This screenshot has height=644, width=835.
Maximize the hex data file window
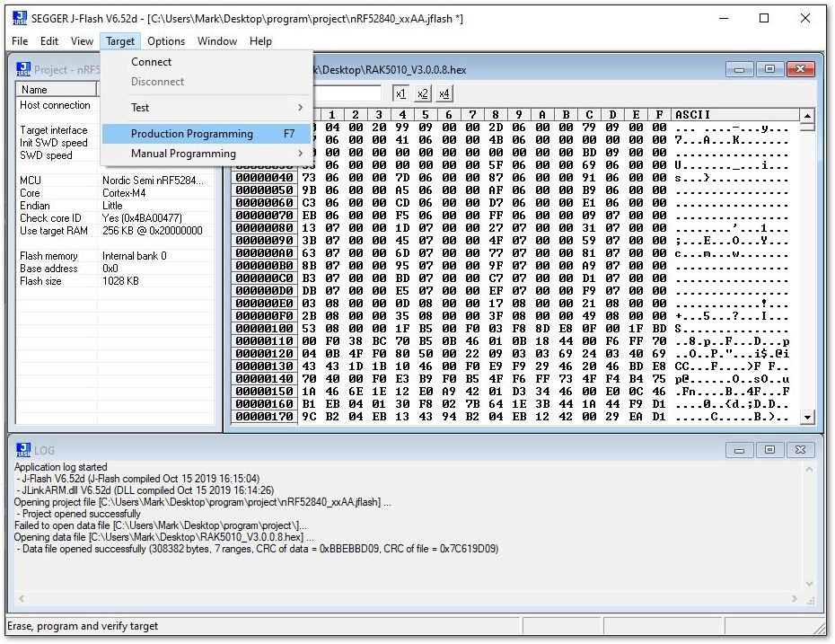769,69
